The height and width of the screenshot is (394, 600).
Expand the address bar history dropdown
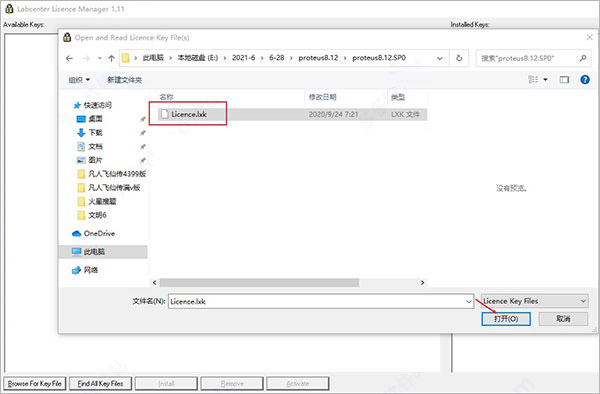click(440, 58)
